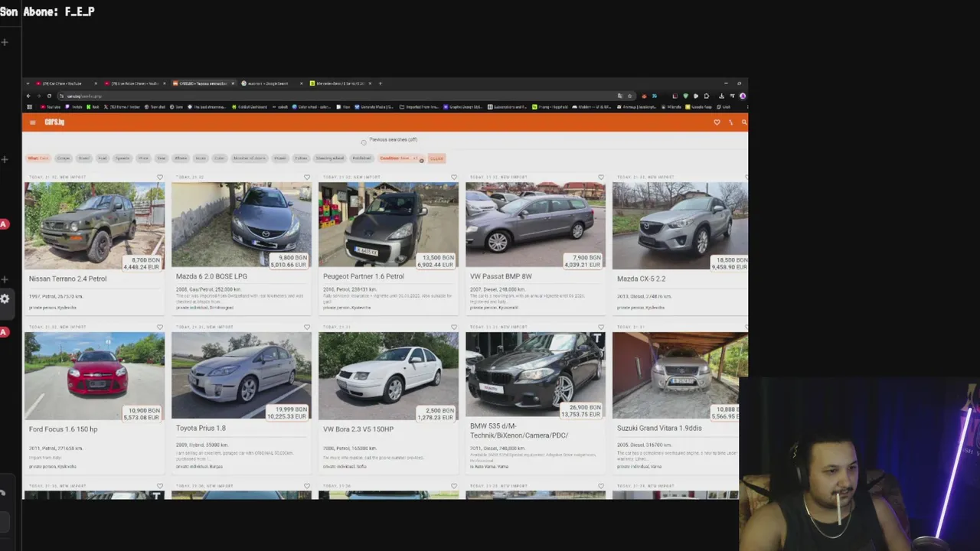Open the Brand filter chip
980x551 pixels.
coord(83,158)
